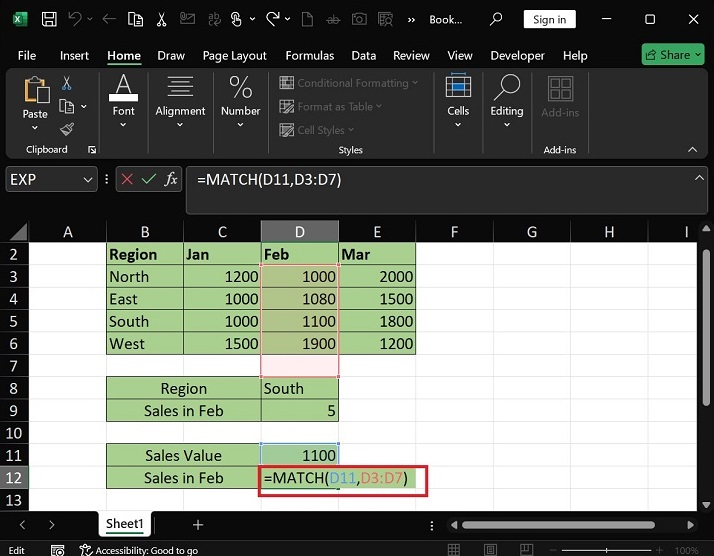Open the Font group dropdown
This screenshot has width=714, height=556.
[123, 124]
